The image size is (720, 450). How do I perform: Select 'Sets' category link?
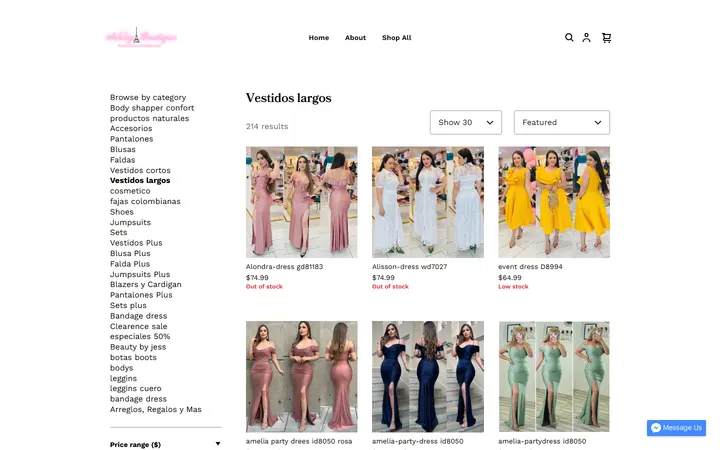(118, 232)
